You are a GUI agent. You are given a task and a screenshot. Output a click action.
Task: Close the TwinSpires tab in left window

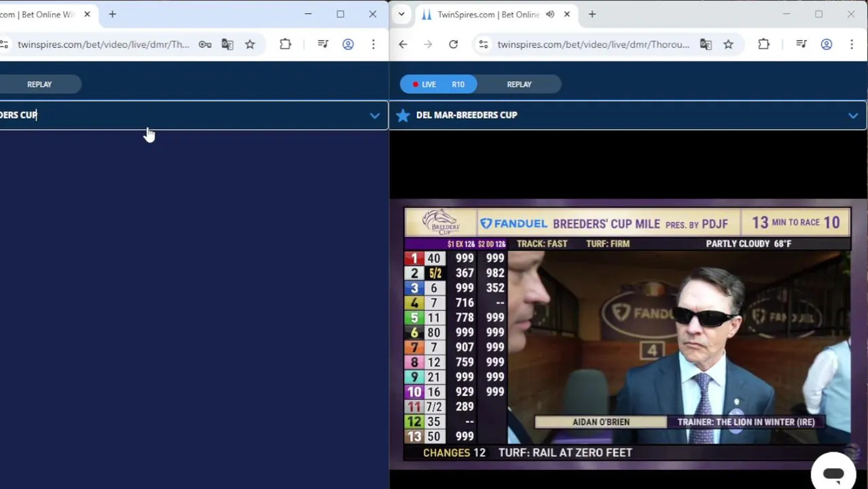87,14
